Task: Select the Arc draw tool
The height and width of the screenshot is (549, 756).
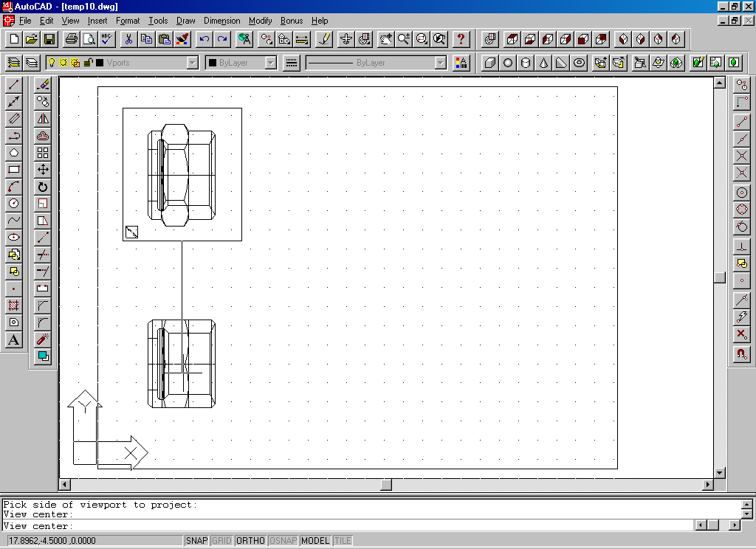Action: (x=13, y=187)
